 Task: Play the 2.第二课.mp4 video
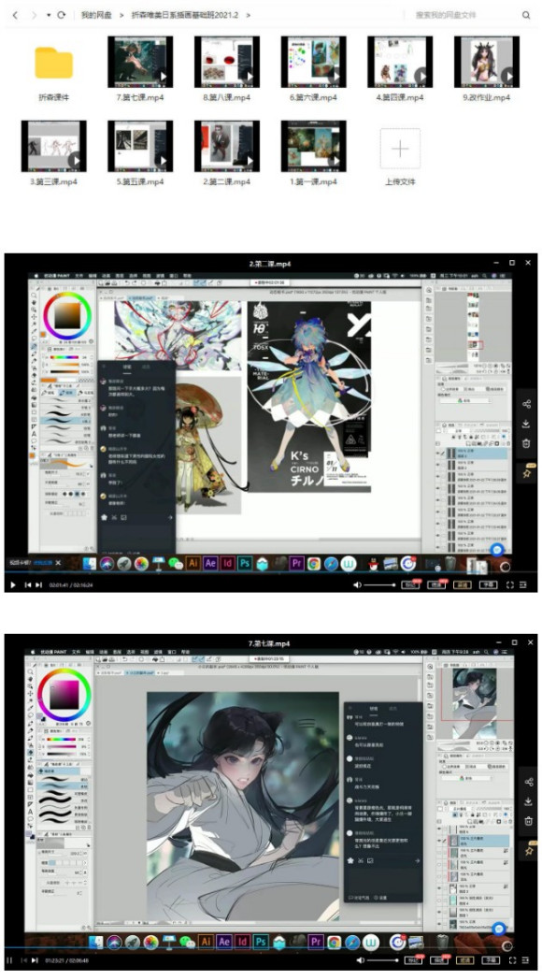pos(12,585)
